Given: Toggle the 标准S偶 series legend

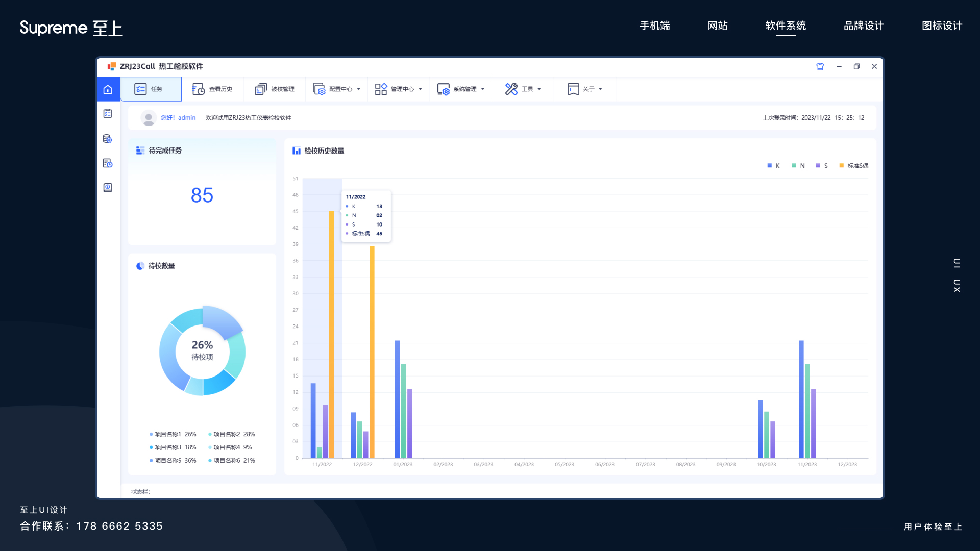Looking at the screenshot, I should tap(853, 166).
